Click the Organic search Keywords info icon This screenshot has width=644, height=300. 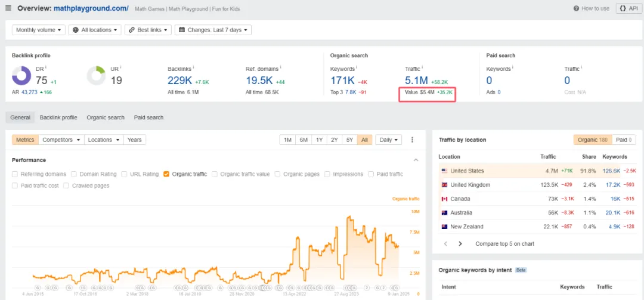click(x=357, y=68)
